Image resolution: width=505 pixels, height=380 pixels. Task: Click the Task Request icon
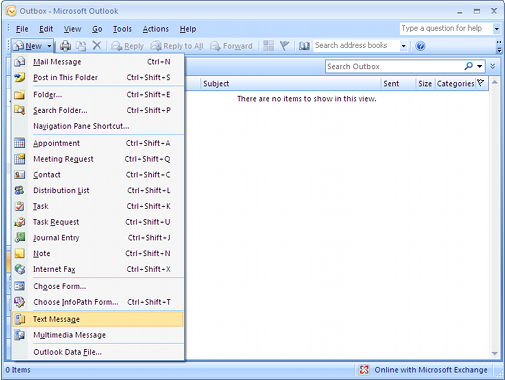20,222
